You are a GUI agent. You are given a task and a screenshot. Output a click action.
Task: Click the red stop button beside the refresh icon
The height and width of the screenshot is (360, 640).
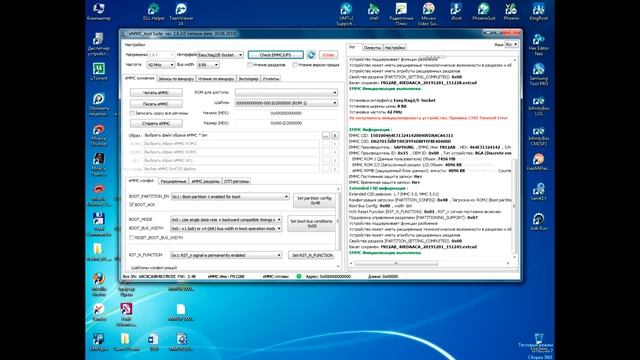click(328, 55)
